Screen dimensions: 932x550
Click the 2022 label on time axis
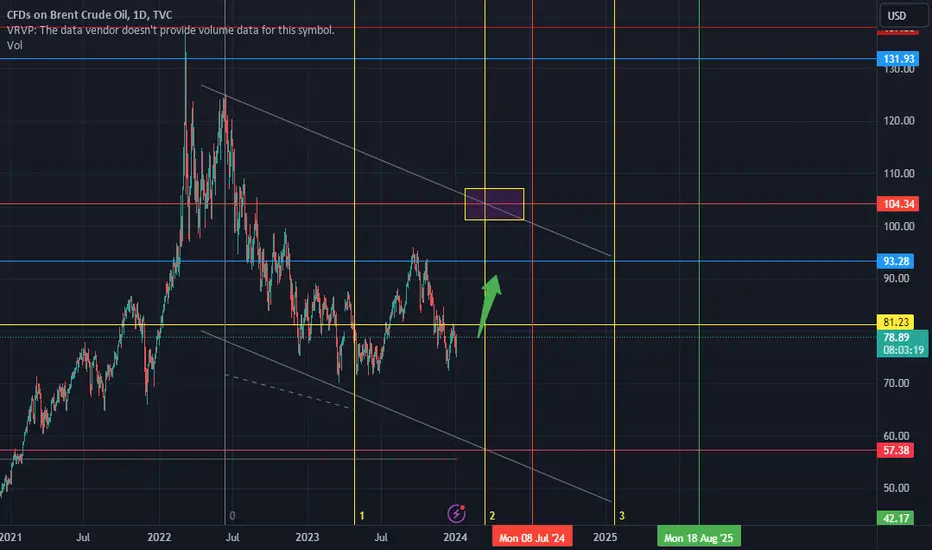point(159,538)
